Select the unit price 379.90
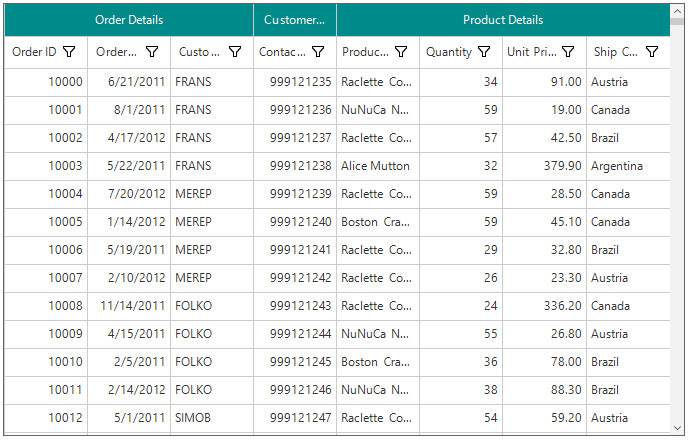 coord(545,166)
